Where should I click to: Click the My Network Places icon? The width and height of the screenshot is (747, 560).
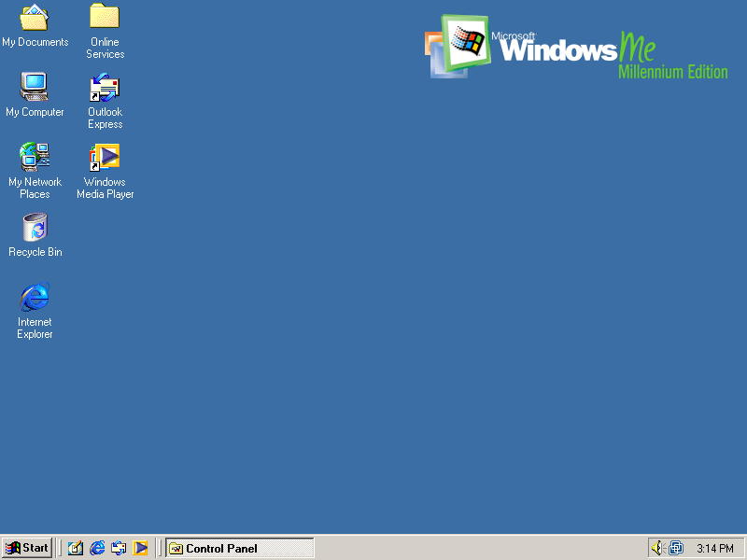pyautogui.click(x=35, y=158)
